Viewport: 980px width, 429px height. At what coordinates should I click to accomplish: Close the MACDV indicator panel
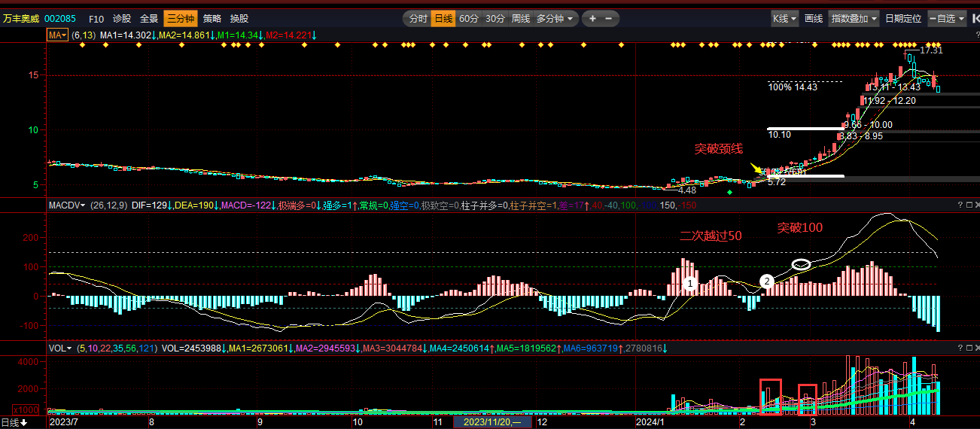point(976,205)
